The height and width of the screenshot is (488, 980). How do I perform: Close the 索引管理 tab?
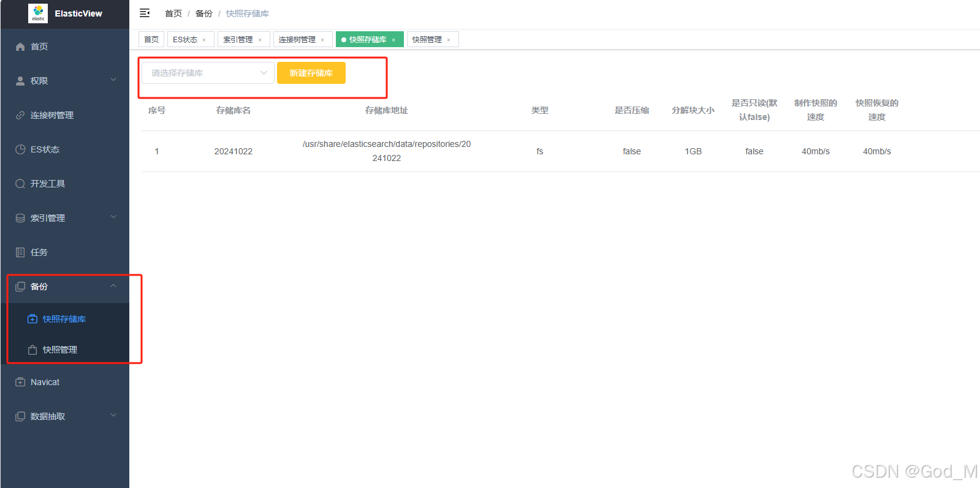(x=260, y=40)
